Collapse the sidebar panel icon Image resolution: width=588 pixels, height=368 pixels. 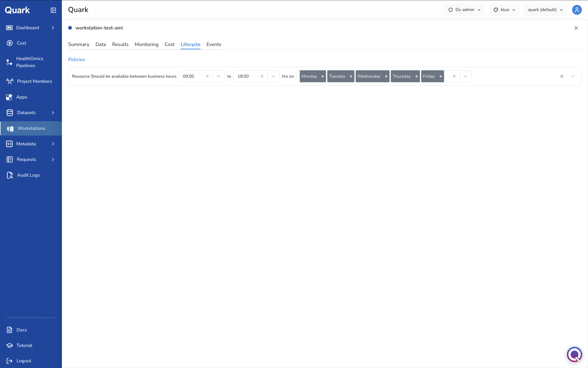53,10
